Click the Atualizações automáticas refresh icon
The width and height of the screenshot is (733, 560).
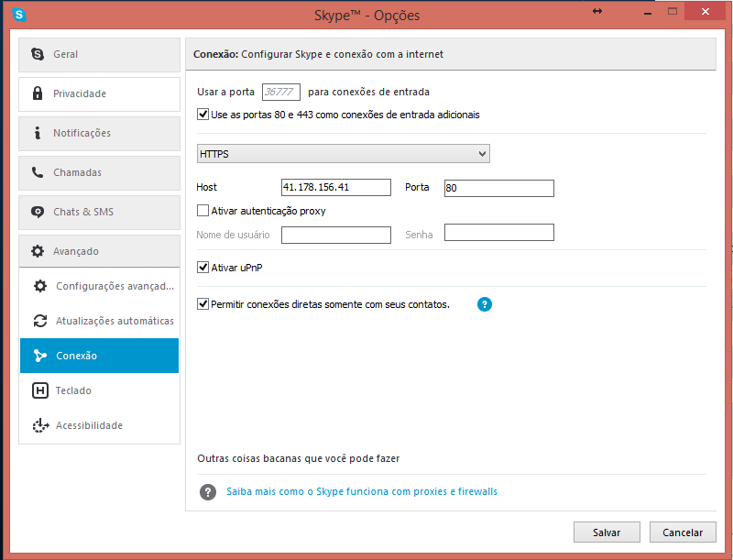40,321
